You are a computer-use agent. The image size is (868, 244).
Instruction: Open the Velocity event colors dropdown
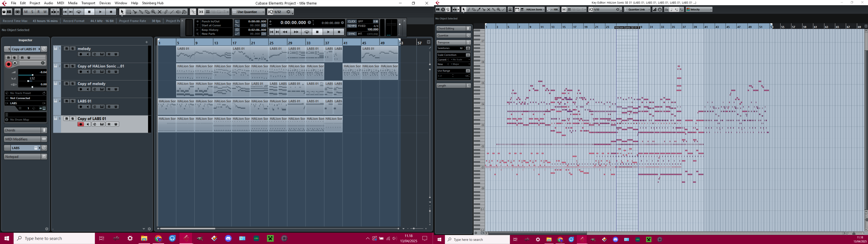(x=699, y=9)
